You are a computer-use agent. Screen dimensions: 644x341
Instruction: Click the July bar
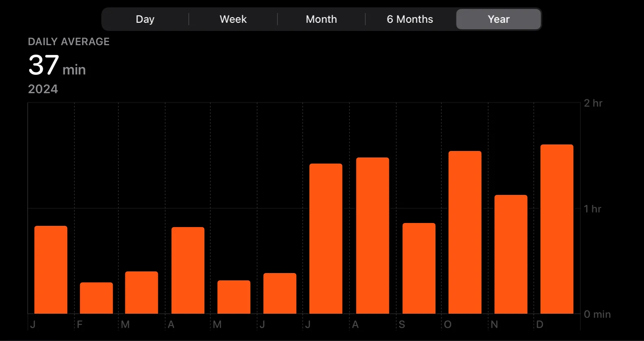pos(326,238)
